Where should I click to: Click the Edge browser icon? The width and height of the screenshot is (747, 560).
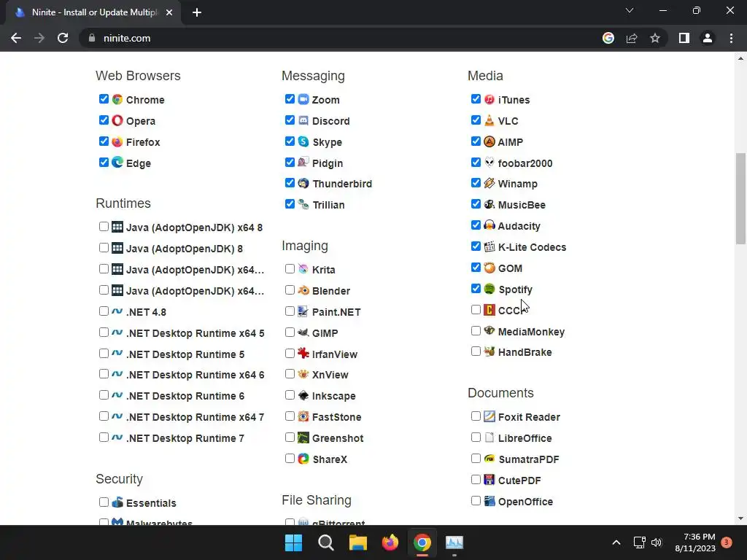coord(117,163)
